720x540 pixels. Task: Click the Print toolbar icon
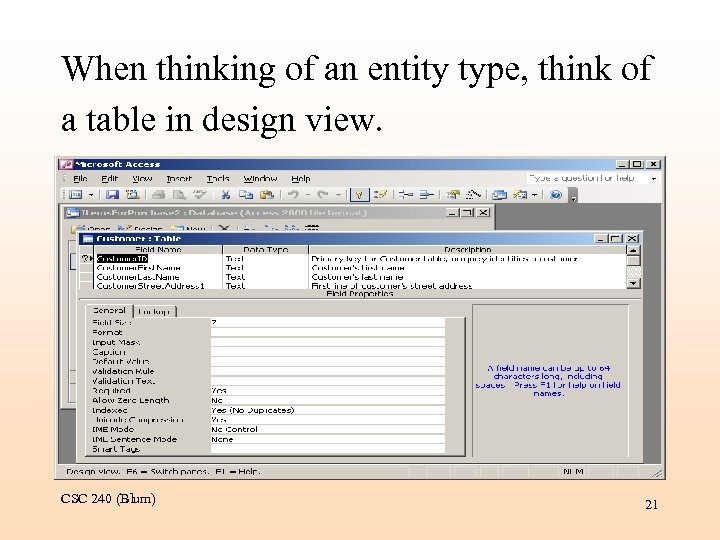coord(158,195)
